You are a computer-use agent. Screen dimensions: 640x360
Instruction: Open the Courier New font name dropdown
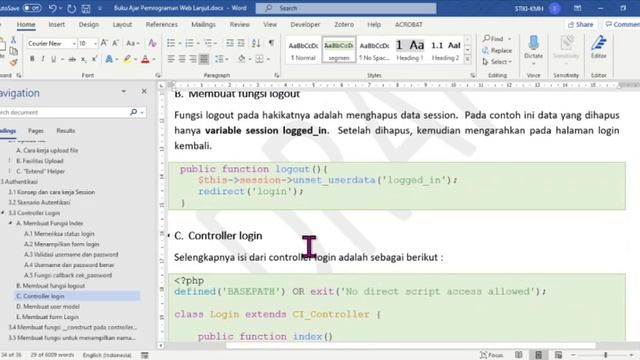point(74,43)
